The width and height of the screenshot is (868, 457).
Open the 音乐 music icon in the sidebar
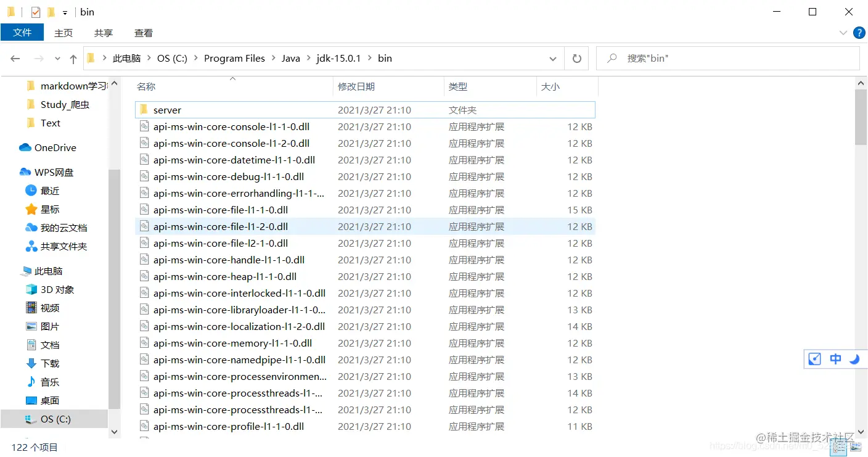pyautogui.click(x=31, y=382)
